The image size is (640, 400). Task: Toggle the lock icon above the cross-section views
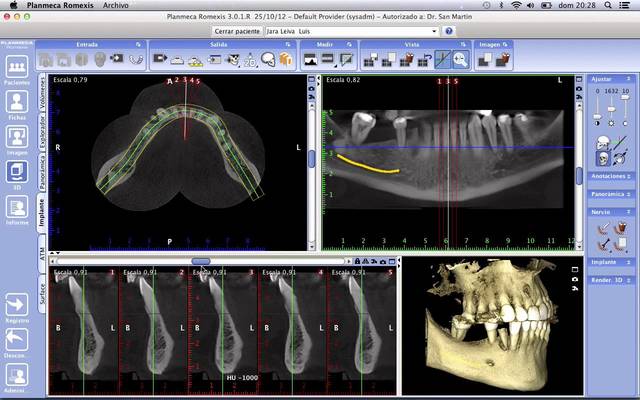tap(357, 261)
